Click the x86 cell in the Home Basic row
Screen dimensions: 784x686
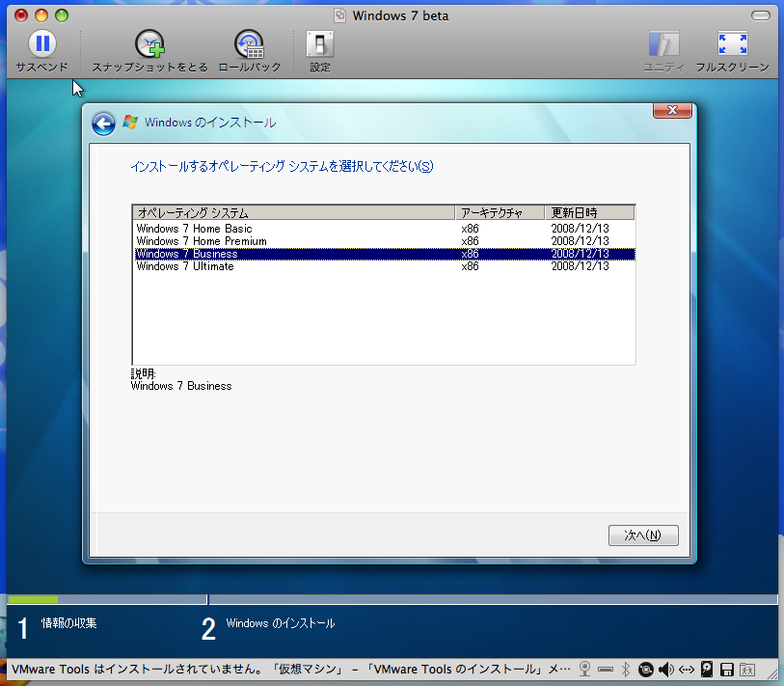tap(470, 229)
